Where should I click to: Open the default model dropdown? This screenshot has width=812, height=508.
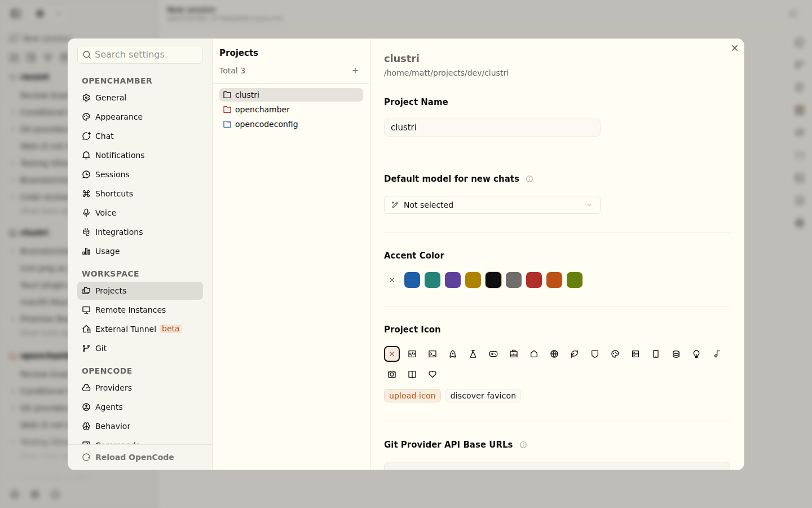pos(492,205)
